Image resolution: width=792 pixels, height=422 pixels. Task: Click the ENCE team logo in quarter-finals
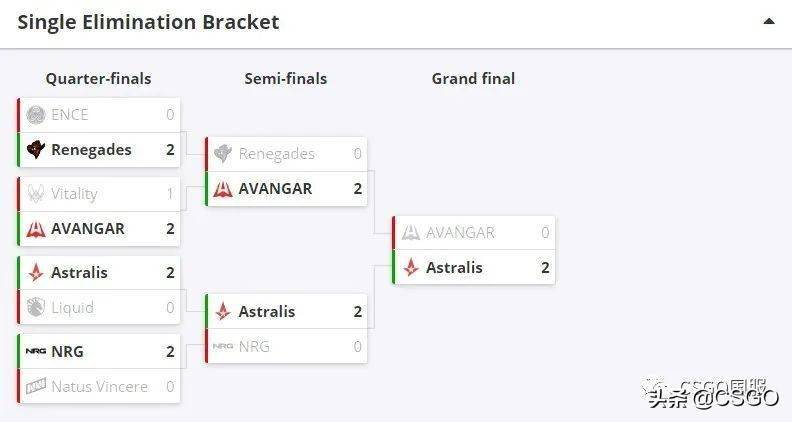[36, 115]
